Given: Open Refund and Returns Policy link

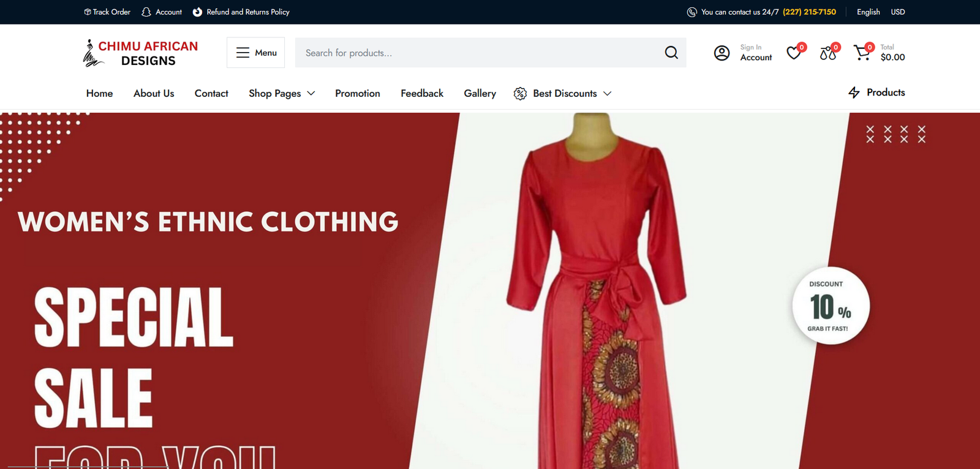Looking at the screenshot, I should coord(248,12).
